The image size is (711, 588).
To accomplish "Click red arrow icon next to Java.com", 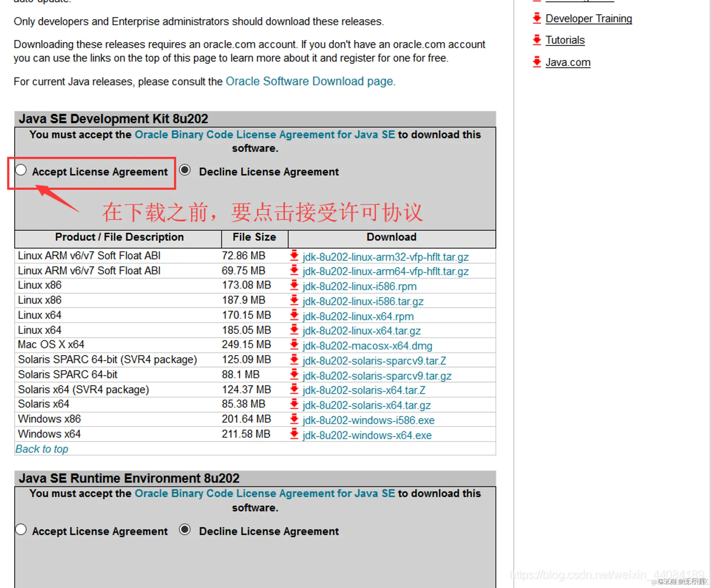I will (x=537, y=62).
